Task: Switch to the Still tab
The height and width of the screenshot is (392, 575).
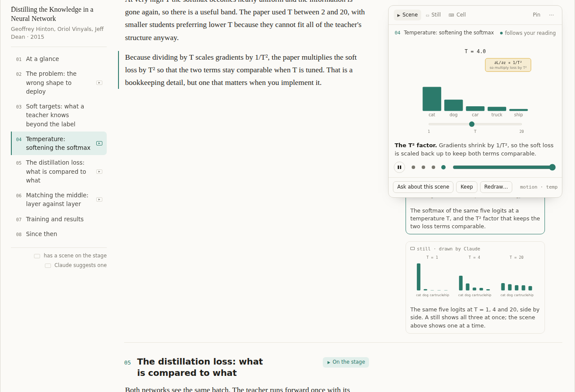Action: click(x=433, y=15)
